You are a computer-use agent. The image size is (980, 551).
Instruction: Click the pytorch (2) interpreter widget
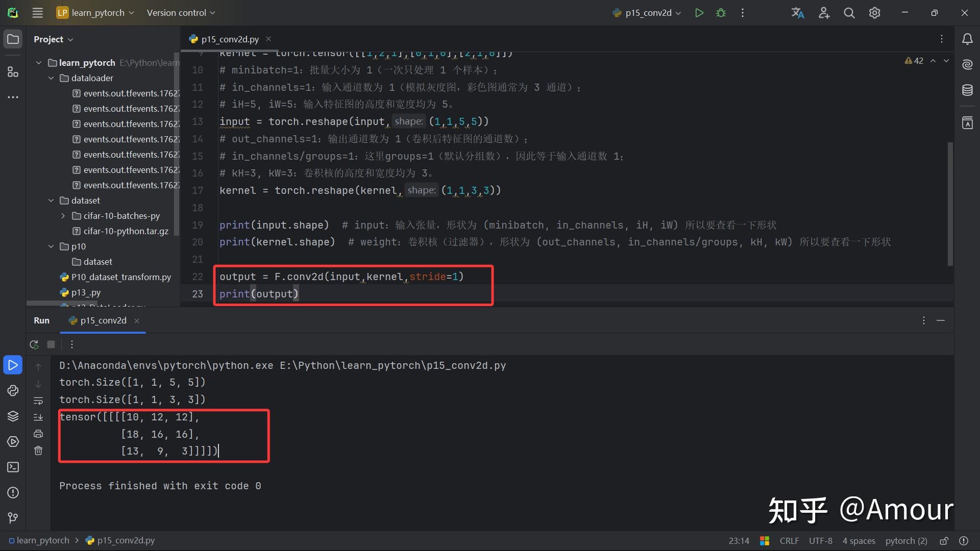[x=906, y=541]
